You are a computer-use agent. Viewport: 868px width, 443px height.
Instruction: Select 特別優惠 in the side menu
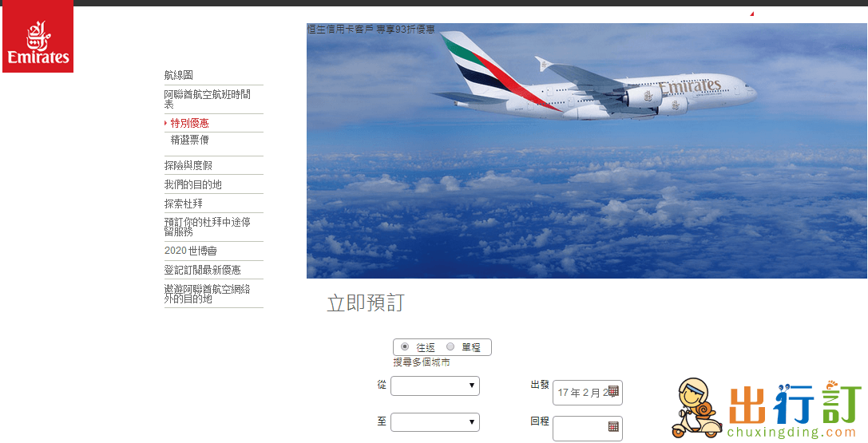[x=189, y=124]
